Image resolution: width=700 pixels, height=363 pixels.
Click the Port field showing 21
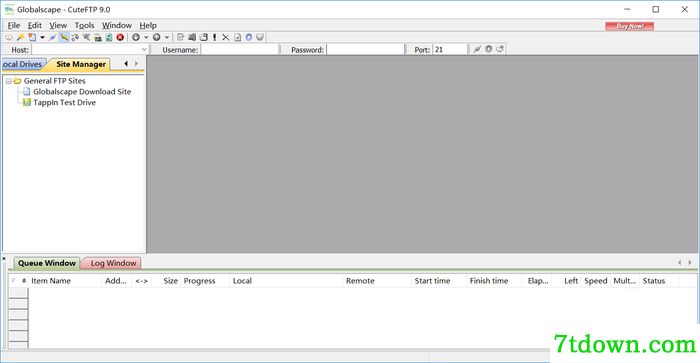pyautogui.click(x=450, y=50)
